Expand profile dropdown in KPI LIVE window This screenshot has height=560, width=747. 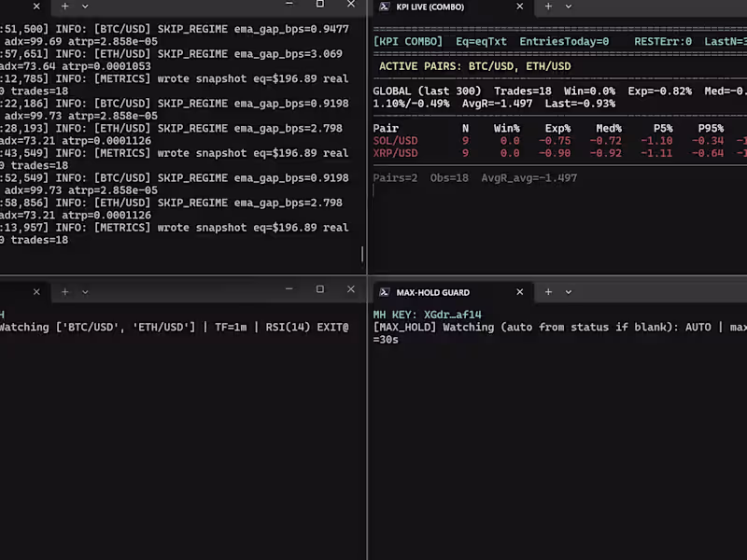[x=569, y=7]
